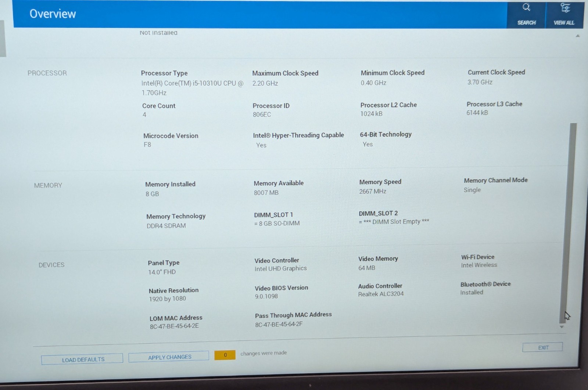Click the Load Defaults button
This screenshot has height=390, width=588.
click(82, 359)
